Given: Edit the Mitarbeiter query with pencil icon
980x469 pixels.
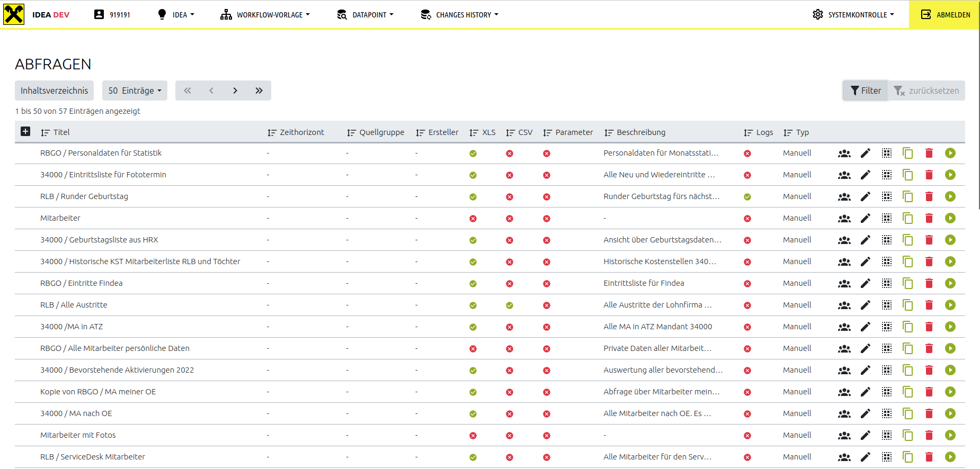Looking at the screenshot, I should pos(865,218).
